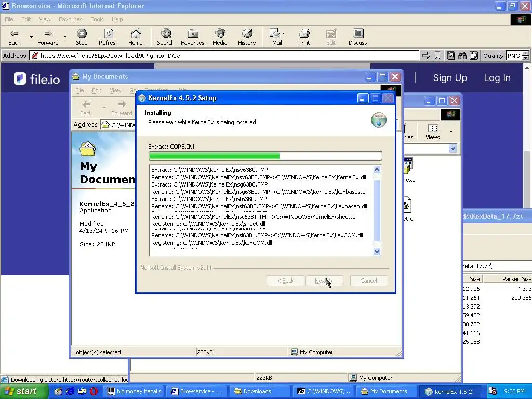Click the Packed Size column header in 7-Zip
Viewport: 532px width, 399px height.
508,279
